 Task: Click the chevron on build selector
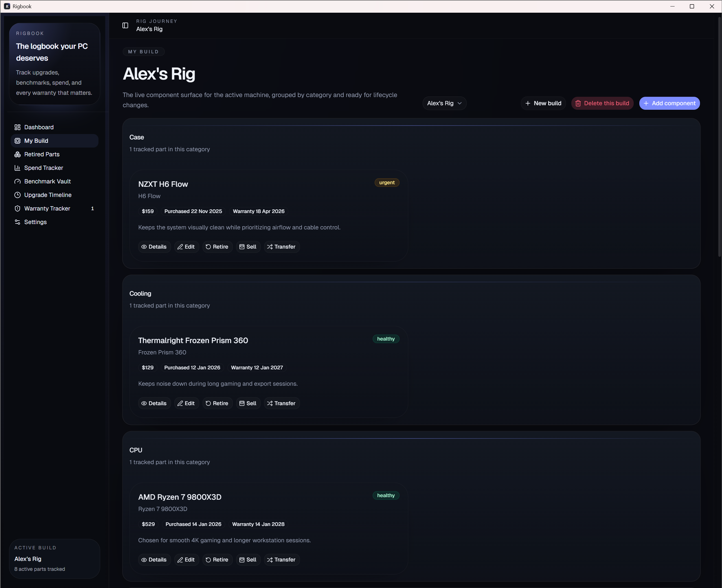pos(460,103)
